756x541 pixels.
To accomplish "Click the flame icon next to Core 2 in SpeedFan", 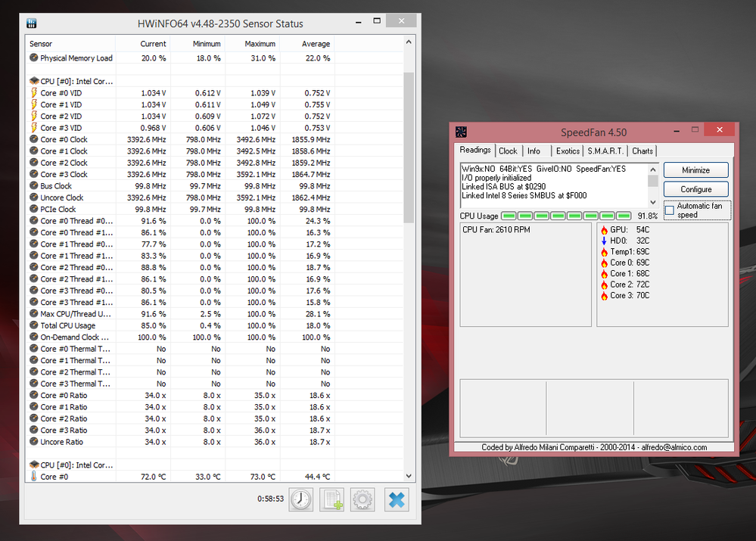I will point(604,284).
